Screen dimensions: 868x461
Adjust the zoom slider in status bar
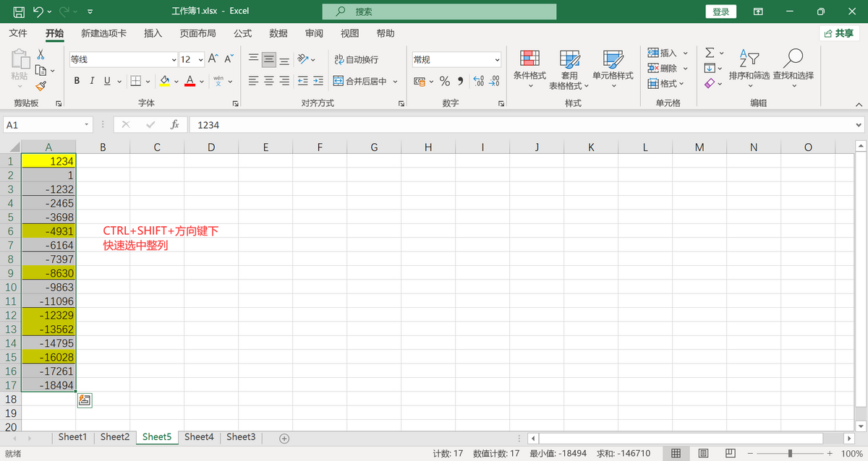pos(790,453)
